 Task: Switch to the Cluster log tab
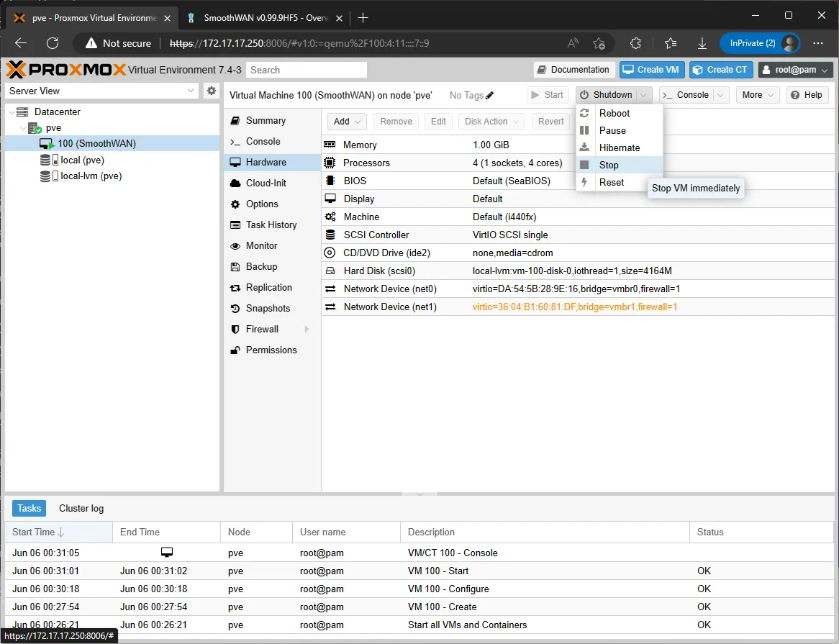(x=81, y=508)
